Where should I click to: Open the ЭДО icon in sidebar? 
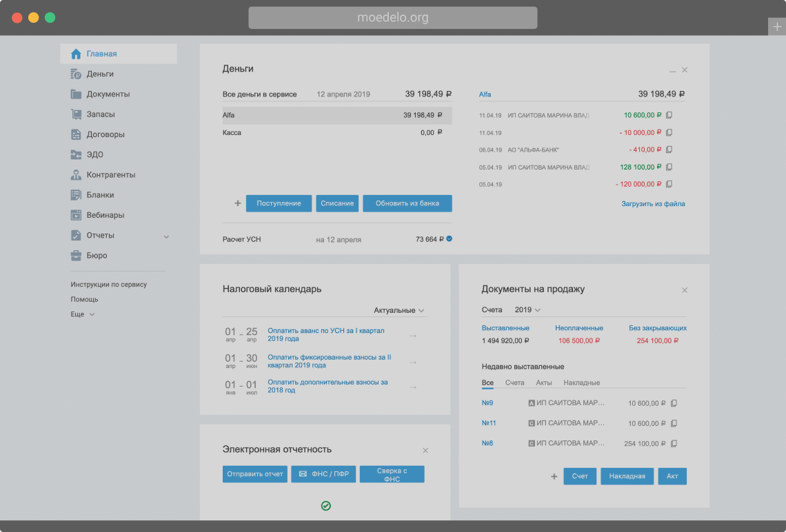click(76, 154)
